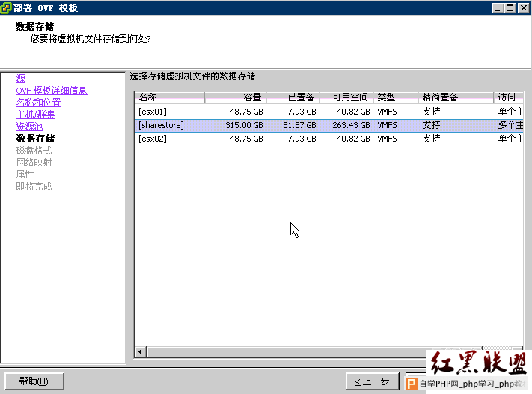Image resolution: width=532 pixels, height=394 pixels.
Task: Select the [esx01] datastore row
Action: pos(328,112)
